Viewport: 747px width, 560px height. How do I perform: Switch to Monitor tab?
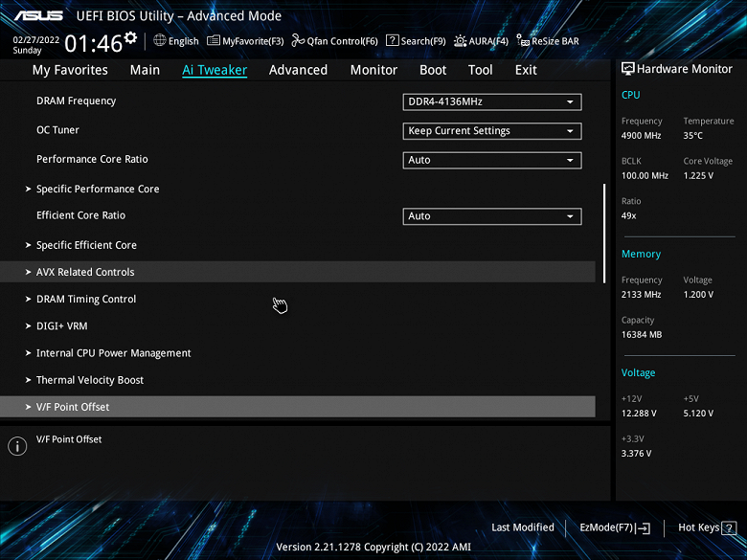point(373,70)
